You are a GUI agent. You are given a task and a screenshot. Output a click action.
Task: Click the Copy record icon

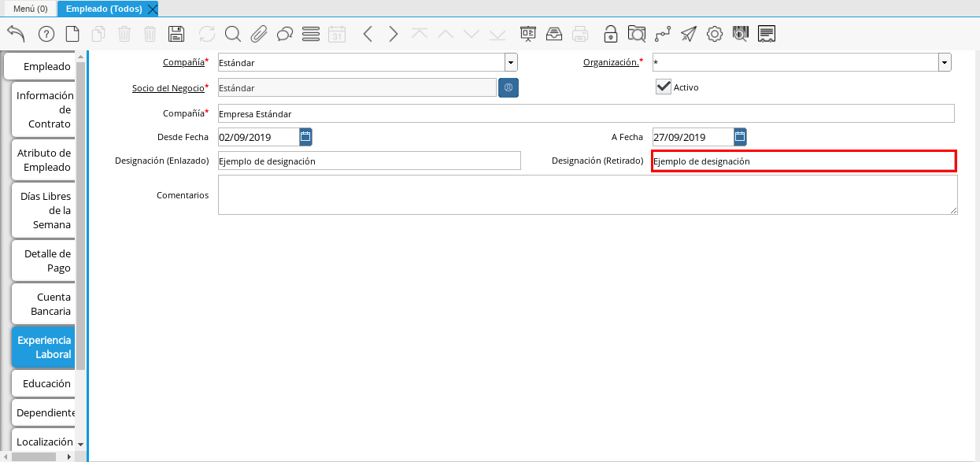click(98, 34)
